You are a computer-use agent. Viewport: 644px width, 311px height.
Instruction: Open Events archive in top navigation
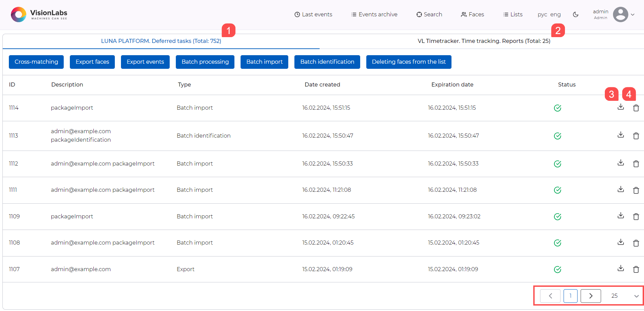click(x=374, y=14)
